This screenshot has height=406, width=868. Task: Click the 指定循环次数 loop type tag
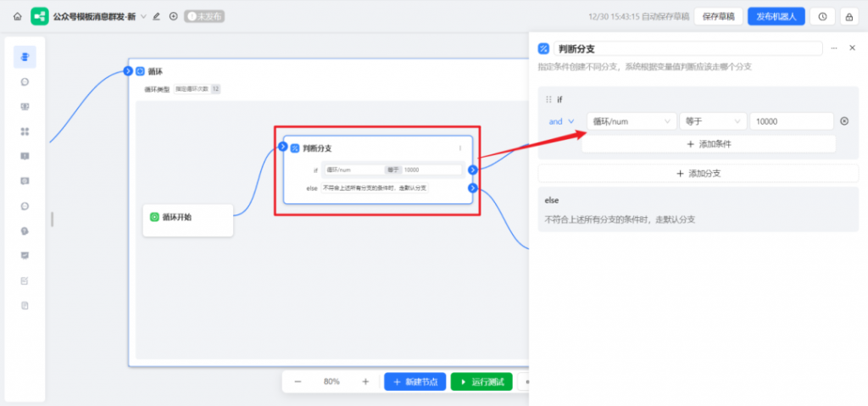[192, 89]
